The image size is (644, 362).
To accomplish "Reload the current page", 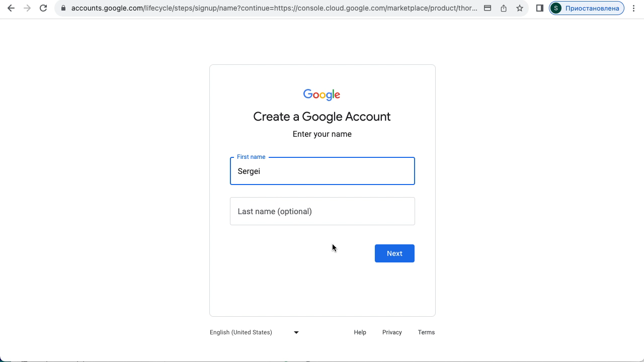I will (x=43, y=8).
